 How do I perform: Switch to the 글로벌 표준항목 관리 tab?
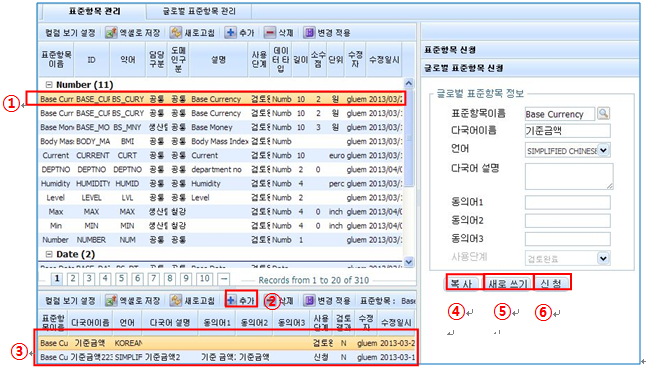[199, 11]
